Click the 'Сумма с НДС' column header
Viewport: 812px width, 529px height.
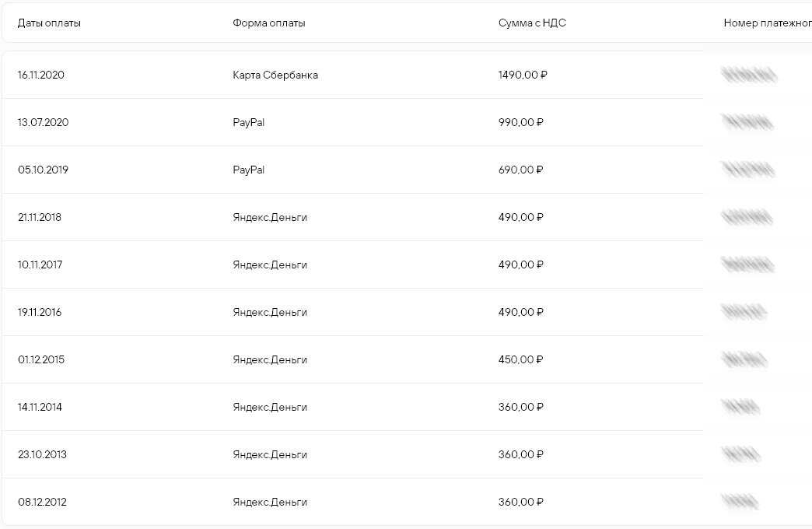coord(532,23)
